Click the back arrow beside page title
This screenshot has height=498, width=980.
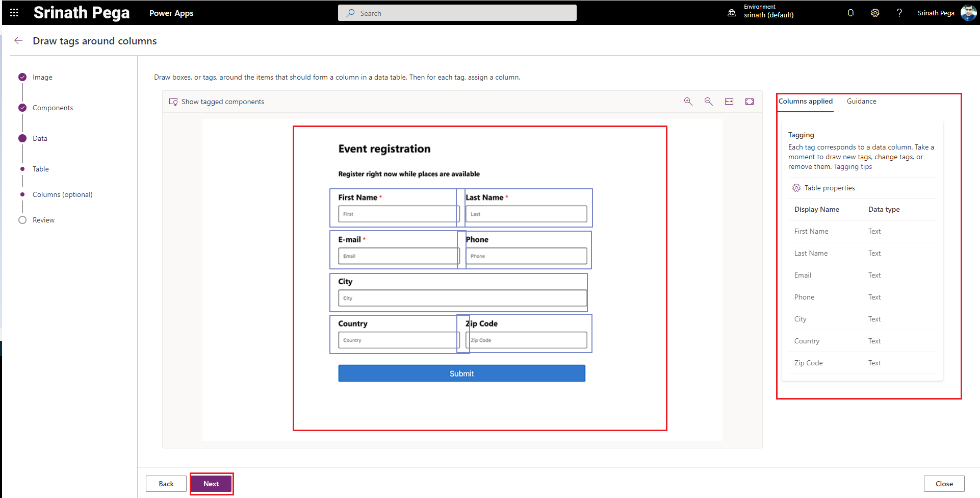pyautogui.click(x=19, y=41)
